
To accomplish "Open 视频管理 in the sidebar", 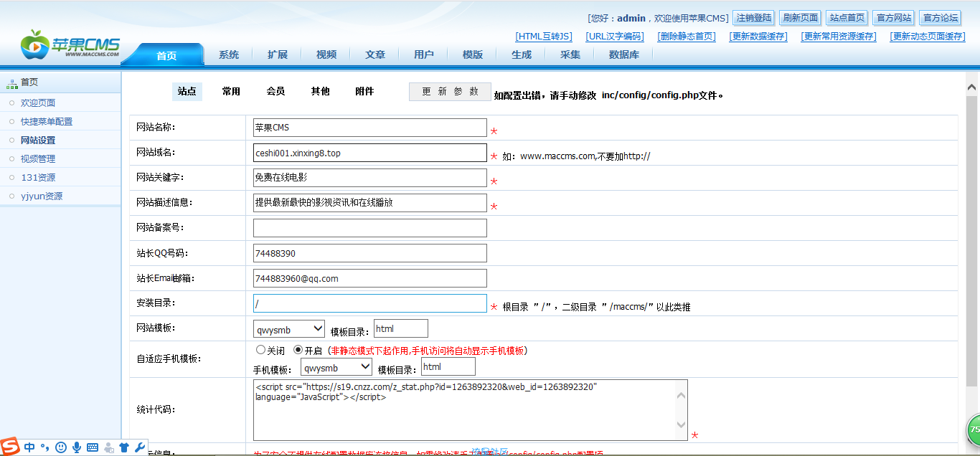I will point(38,158).
